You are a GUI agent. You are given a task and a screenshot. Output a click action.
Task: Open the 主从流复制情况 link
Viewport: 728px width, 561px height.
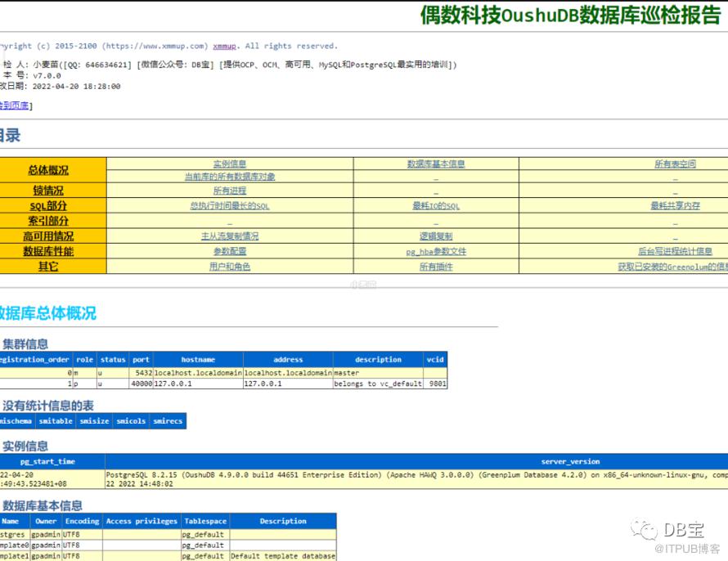[x=230, y=236]
